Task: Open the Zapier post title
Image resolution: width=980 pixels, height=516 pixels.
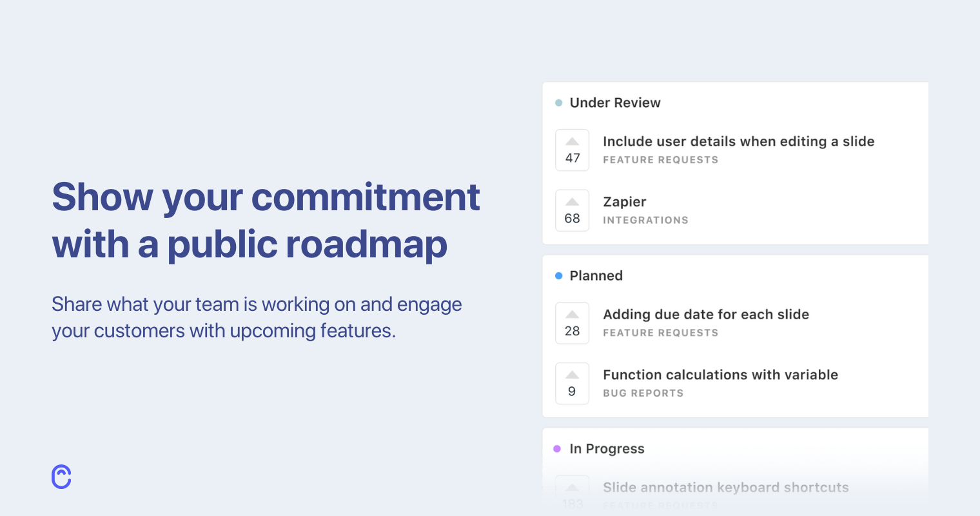Action: click(624, 202)
